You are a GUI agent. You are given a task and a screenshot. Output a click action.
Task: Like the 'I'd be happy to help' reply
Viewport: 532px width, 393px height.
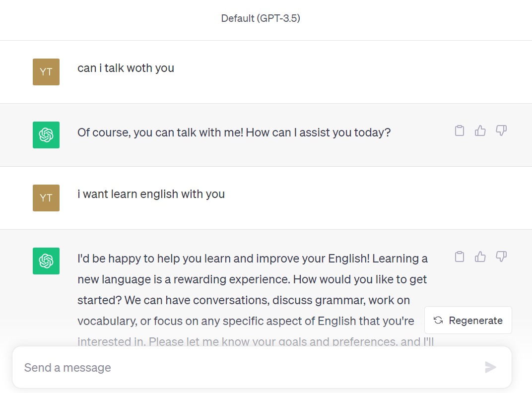480,257
